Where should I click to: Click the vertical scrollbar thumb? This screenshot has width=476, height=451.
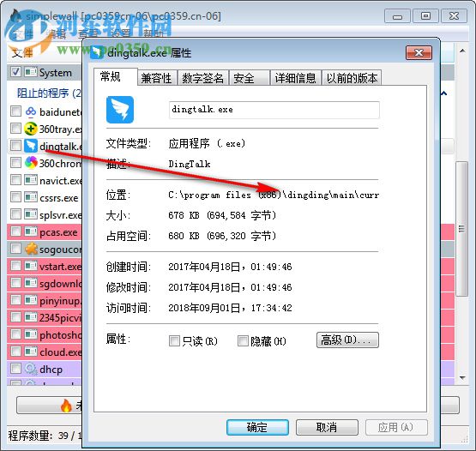pyautogui.click(x=462, y=229)
